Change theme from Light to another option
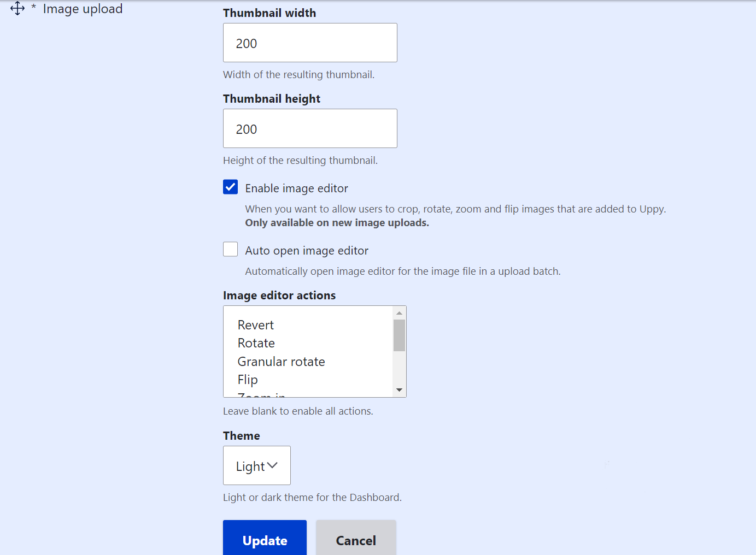 (x=256, y=465)
